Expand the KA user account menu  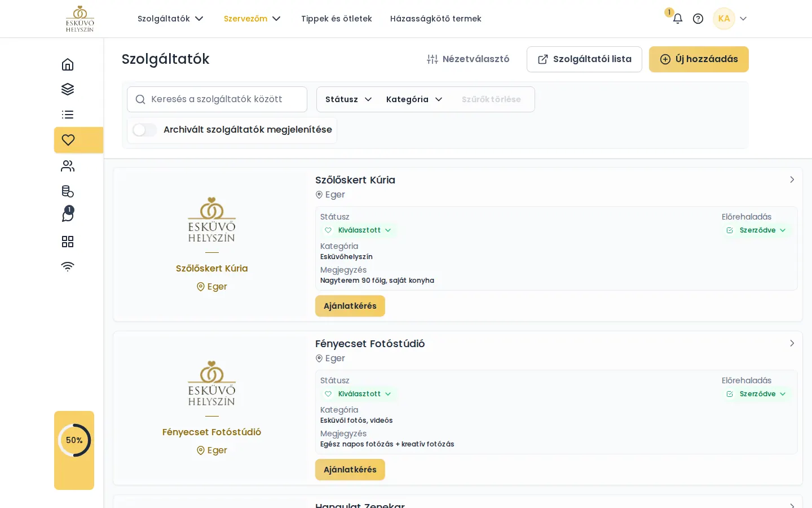pos(730,19)
